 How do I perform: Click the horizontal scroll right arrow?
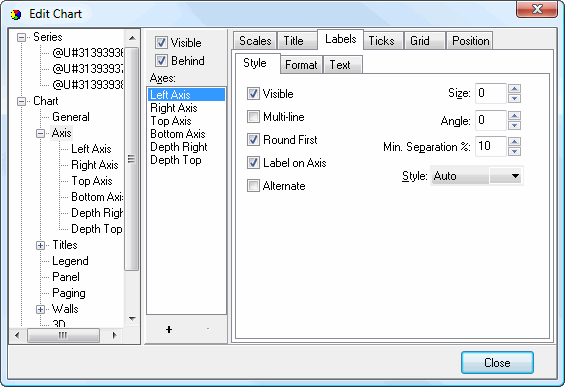[114, 335]
